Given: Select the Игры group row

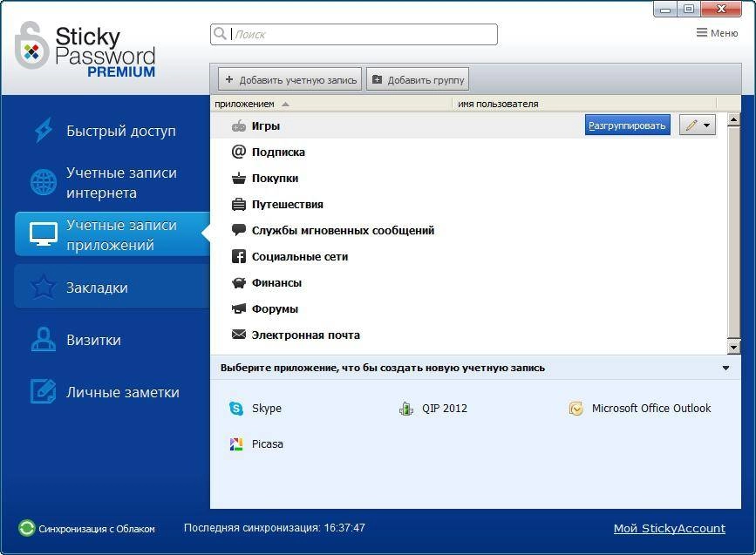Looking at the screenshot, I should tap(464, 126).
